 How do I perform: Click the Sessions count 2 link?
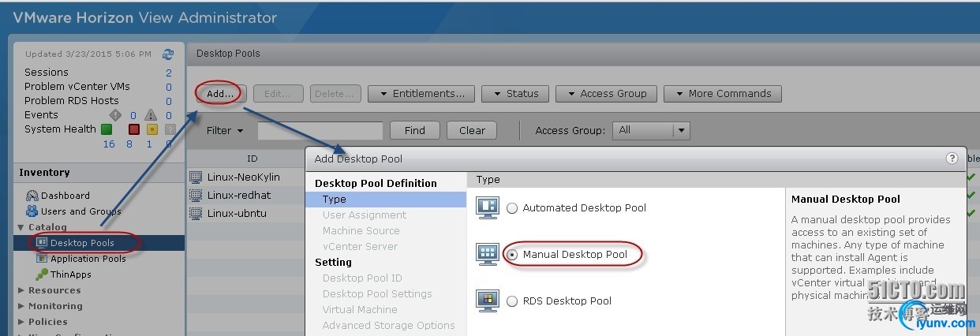coord(169,73)
